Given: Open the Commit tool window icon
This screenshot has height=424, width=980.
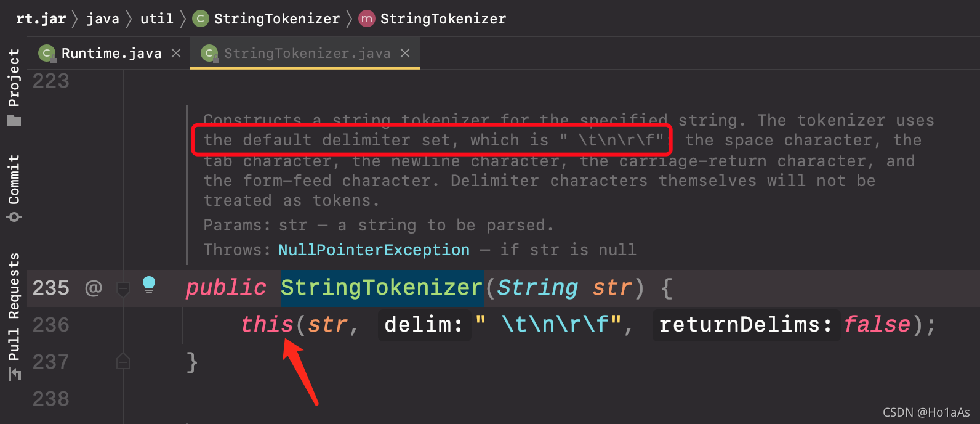Looking at the screenshot, I should 14,217.
